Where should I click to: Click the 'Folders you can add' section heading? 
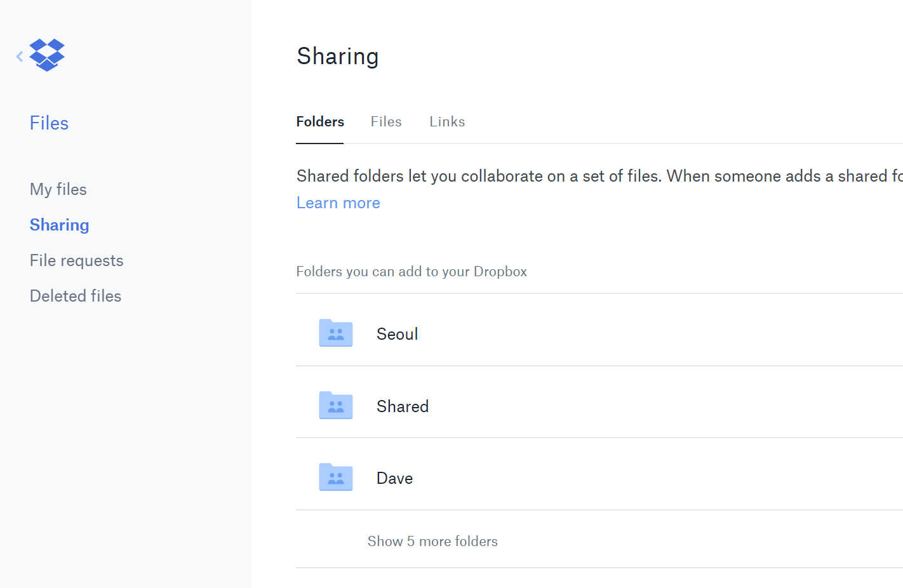click(x=411, y=272)
